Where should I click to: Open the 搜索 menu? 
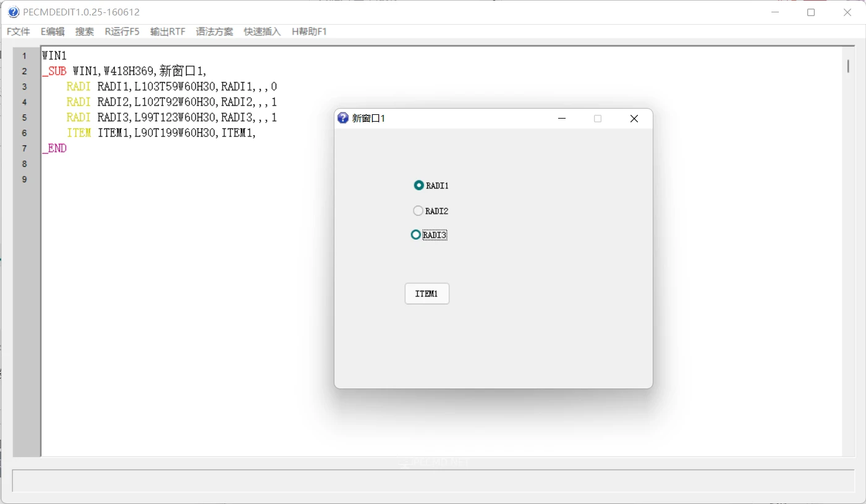point(85,31)
